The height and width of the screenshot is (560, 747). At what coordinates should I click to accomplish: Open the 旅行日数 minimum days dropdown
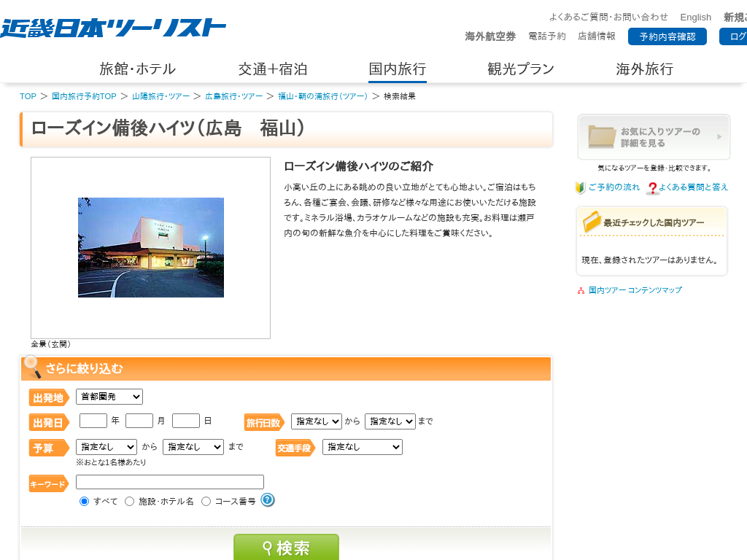coord(317,421)
